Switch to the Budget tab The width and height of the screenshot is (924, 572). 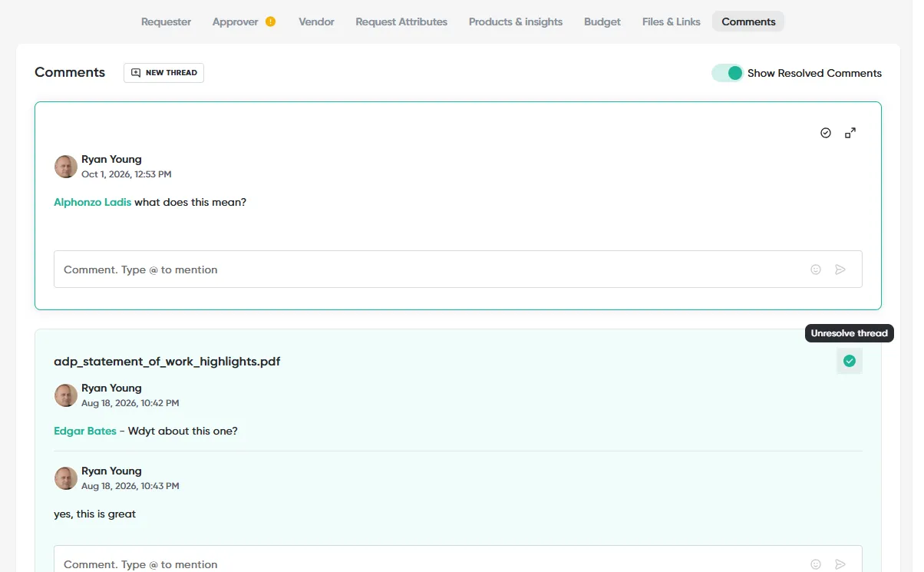click(602, 21)
